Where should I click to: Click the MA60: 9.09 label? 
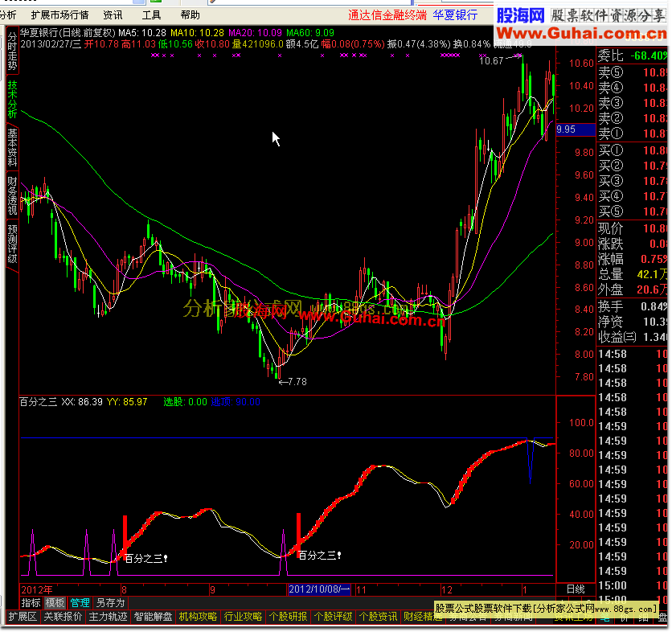pyautogui.click(x=310, y=33)
